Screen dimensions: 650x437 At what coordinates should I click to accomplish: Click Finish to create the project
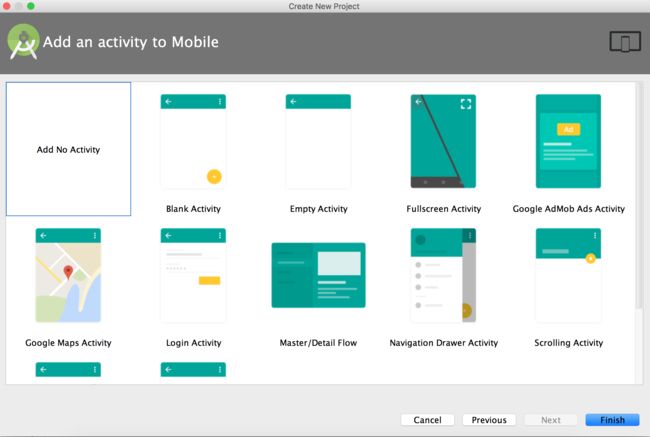coord(612,420)
